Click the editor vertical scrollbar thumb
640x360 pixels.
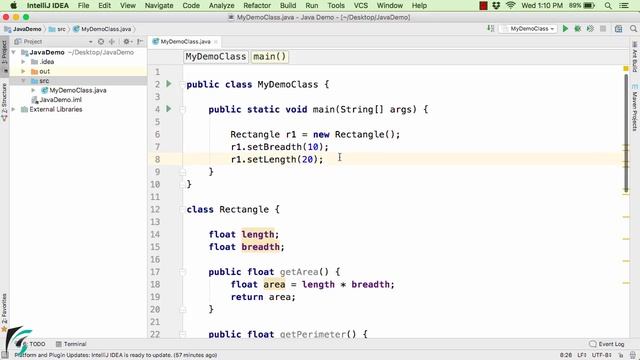pos(626,133)
